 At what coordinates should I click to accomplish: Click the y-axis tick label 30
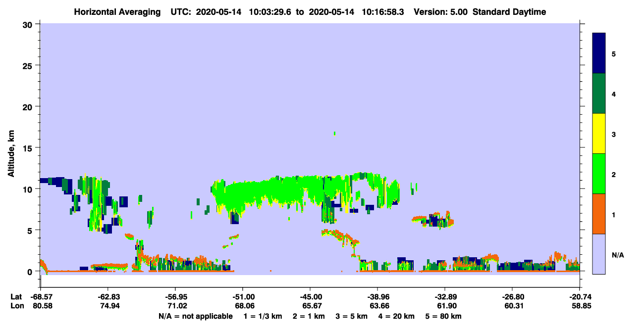(29, 25)
